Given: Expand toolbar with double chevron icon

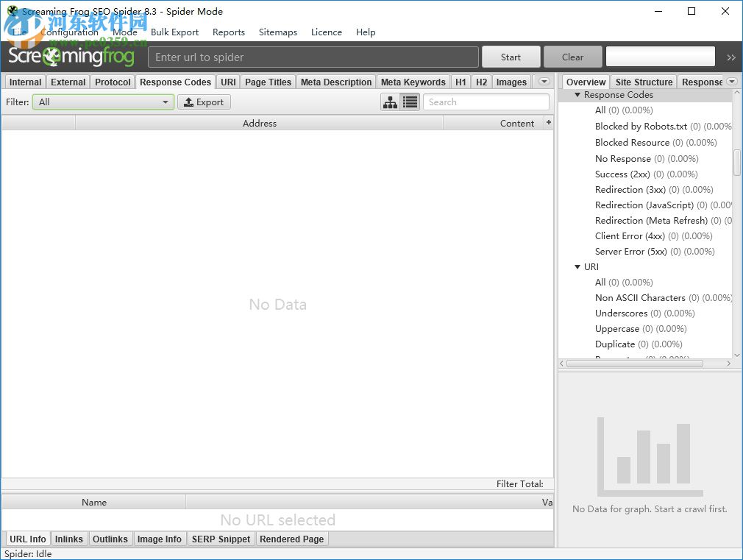Looking at the screenshot, I should click(731, 57).
